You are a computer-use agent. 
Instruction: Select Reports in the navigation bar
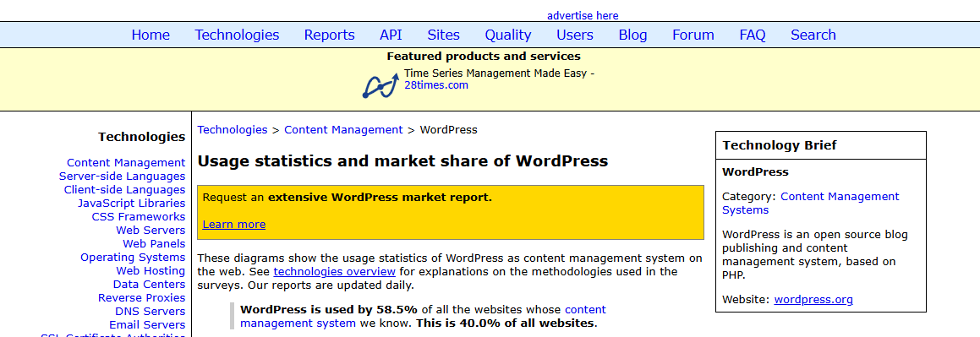pyautogui.click(x=330, y=35)
